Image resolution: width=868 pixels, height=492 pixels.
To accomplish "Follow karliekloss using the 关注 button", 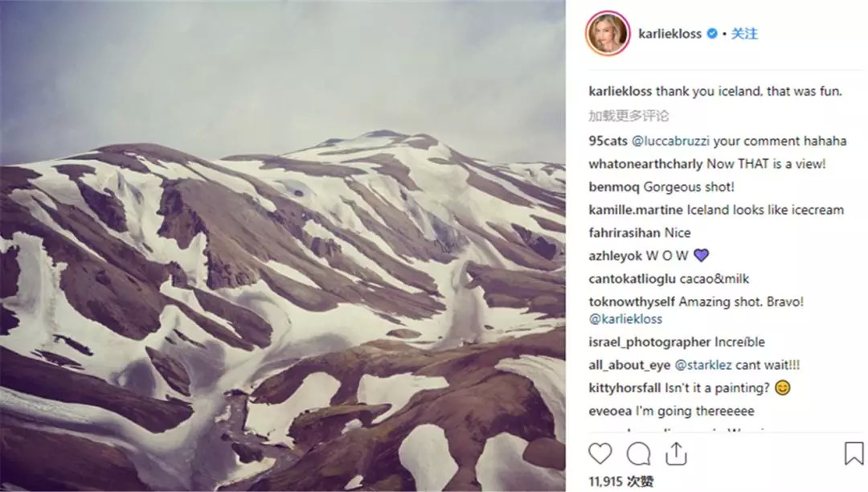I will point(744,34).
